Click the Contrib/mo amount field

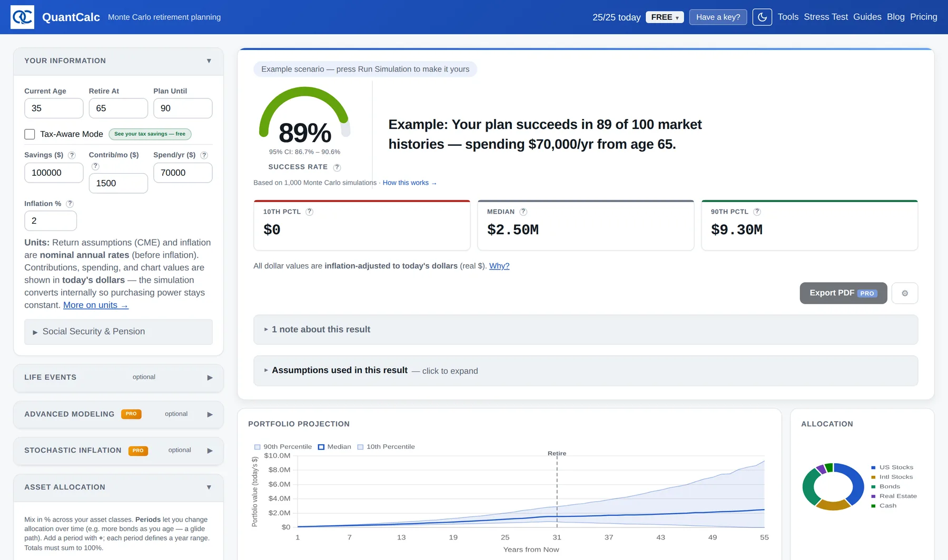click(x=118, y=183)
